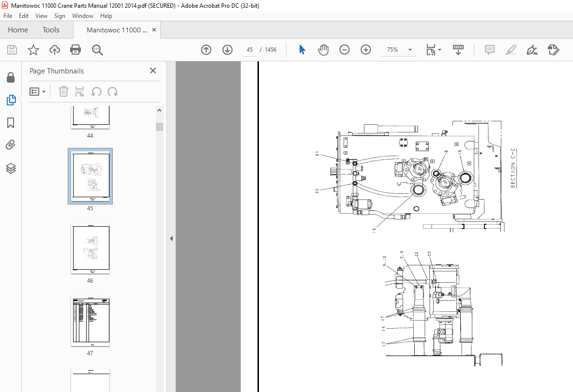Rotate page counterclockwise icon
573x392 pixels.
[96, 92]
